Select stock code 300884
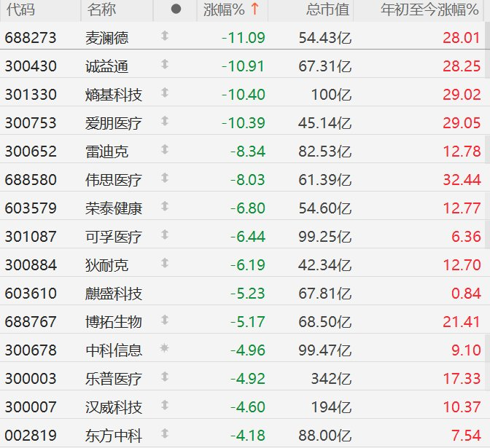This screenshot has height=448, width=490. [x=31, y=265]
